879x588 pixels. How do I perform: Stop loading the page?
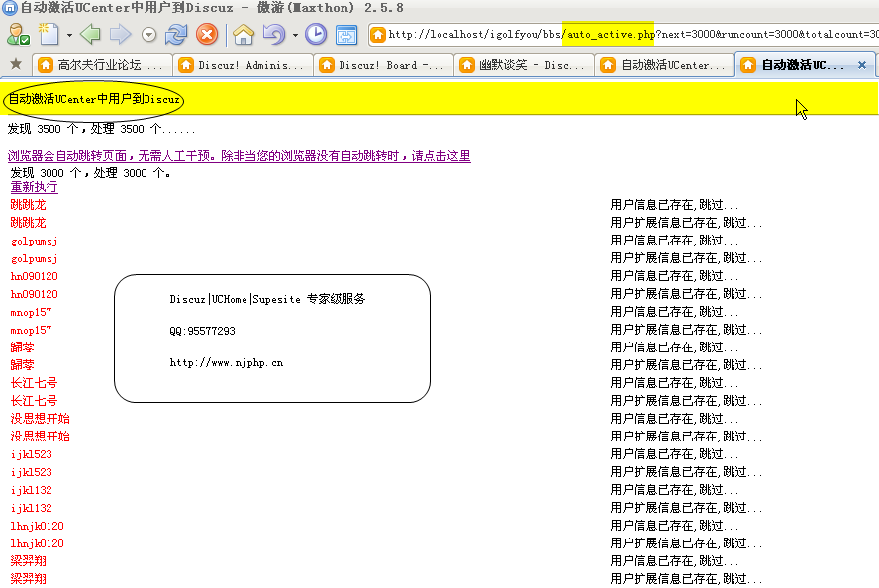pos(207,35)
